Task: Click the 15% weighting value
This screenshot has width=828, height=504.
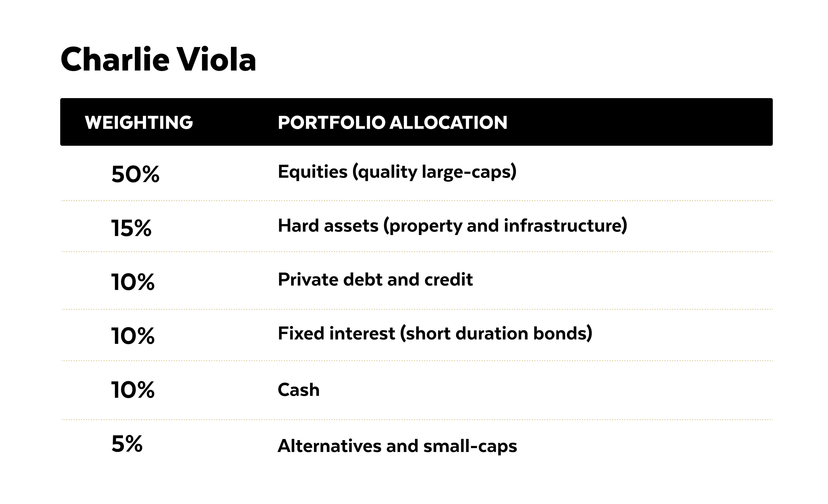Action: [x=131, y=228]
